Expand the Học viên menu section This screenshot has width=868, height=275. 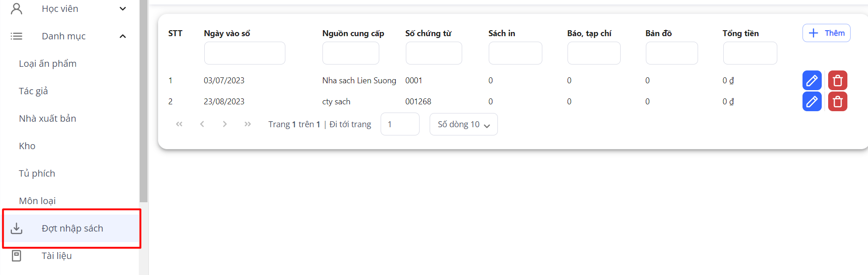pos(123,9)
